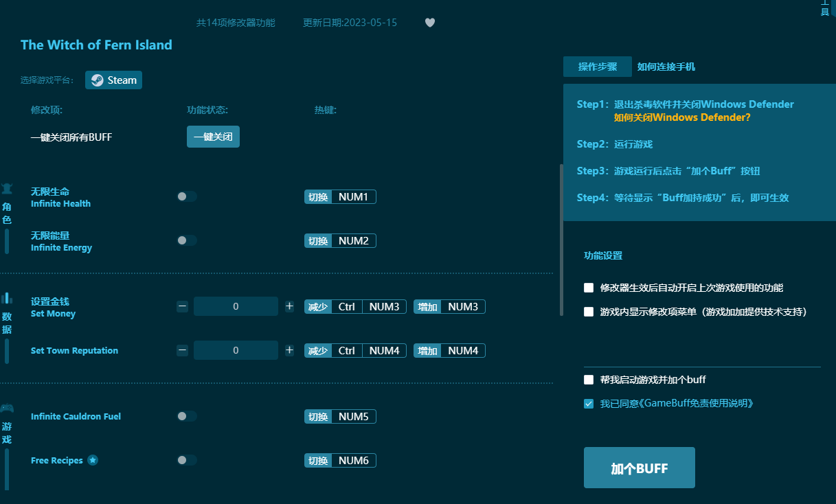Screen dimensions: 836x504
Task: Toggle Infinite Energy switch
Action: pos(186,240)
